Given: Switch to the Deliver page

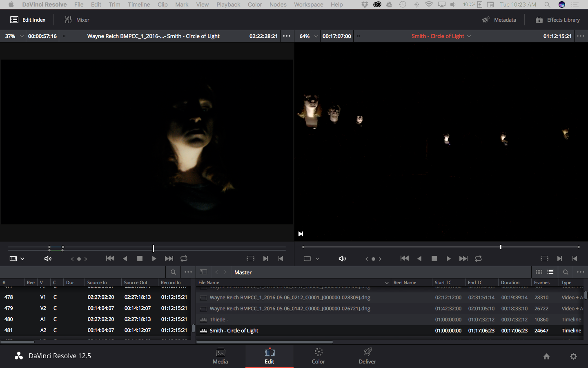Looking at the screenshot, I should (367, 356).
